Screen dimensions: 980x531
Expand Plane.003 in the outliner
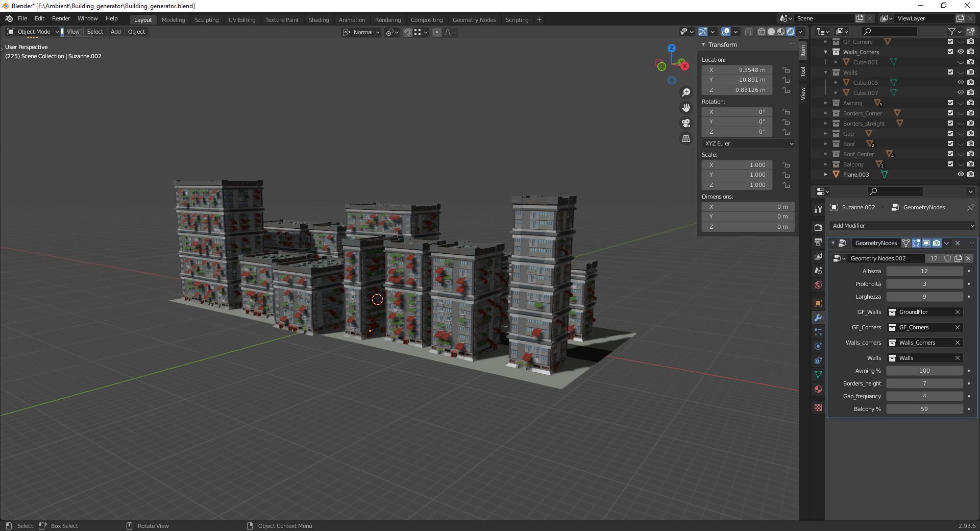click(826, 174)
